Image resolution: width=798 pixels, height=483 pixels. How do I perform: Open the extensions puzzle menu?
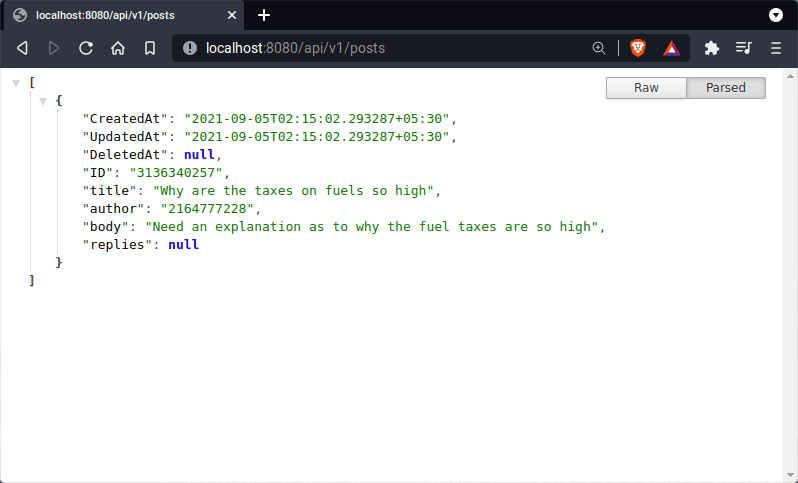[x=712, y=48]
